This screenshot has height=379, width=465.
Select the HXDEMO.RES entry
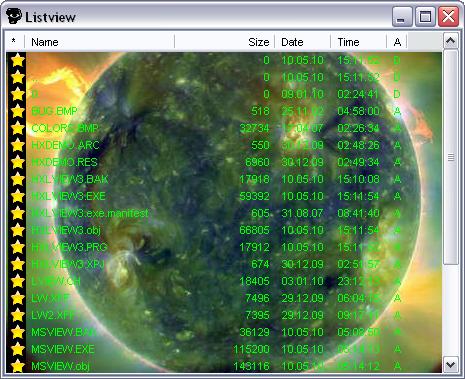[x=64, y=162]
